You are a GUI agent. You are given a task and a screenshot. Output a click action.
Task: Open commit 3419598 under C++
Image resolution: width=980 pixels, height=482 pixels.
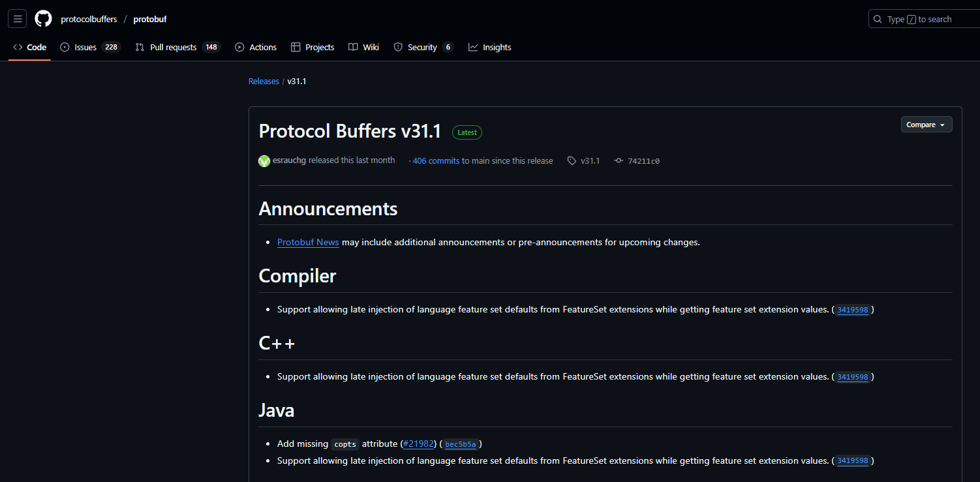click(853, 377)
